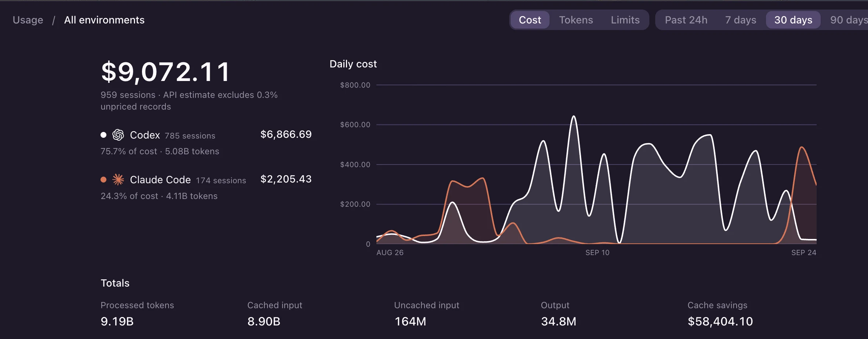
Task: Click the Cache savings label
Action: [x=717, y=305]
